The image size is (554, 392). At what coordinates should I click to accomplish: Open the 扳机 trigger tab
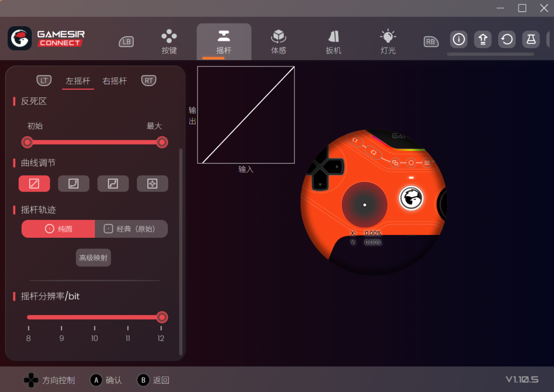coord(333,42)
